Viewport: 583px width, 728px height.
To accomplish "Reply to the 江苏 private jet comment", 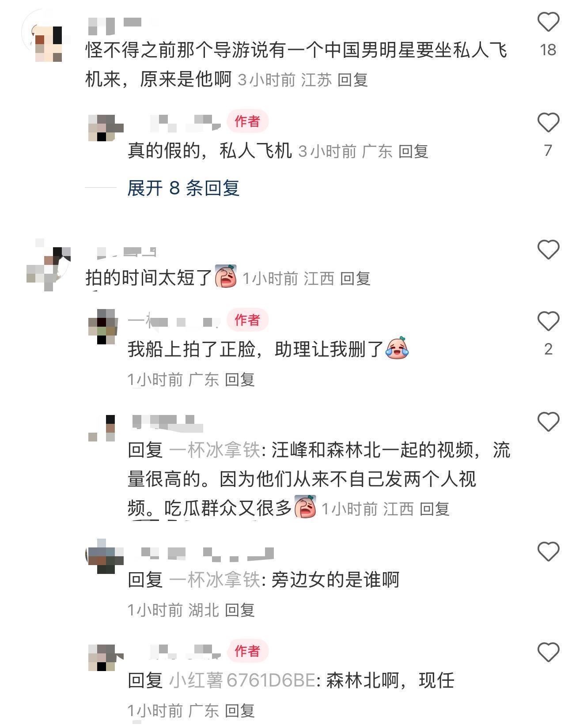I will pyautogui.click(x=352, y=80).
